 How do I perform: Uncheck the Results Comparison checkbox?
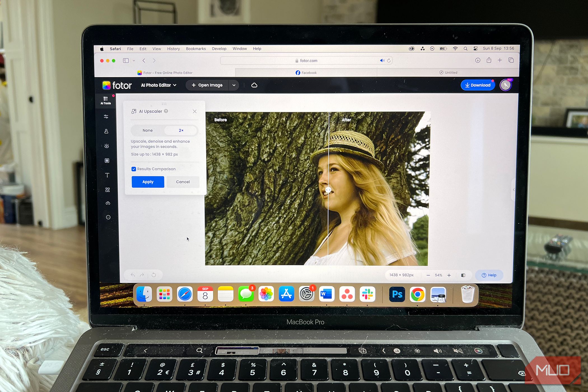[134, 169]
